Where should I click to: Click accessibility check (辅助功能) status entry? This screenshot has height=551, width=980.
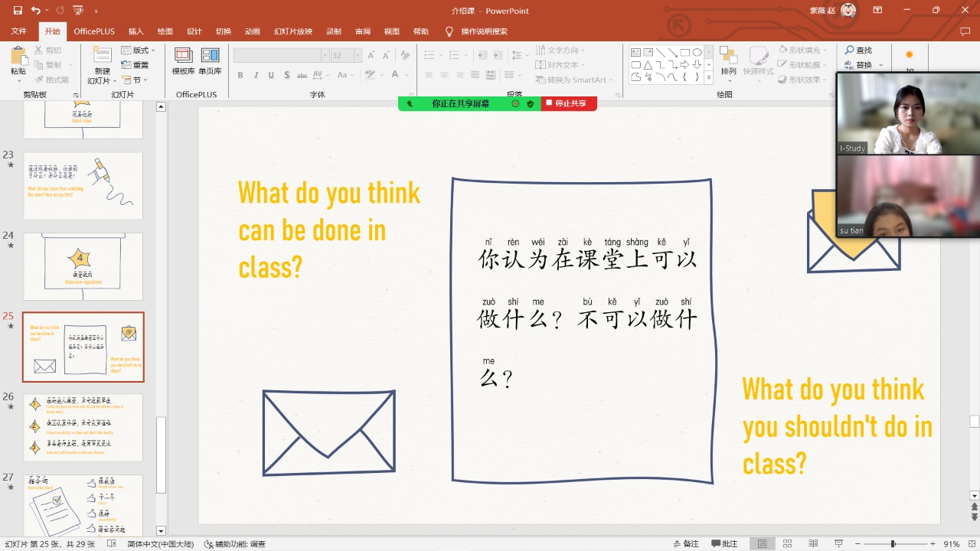click(235, 544)
